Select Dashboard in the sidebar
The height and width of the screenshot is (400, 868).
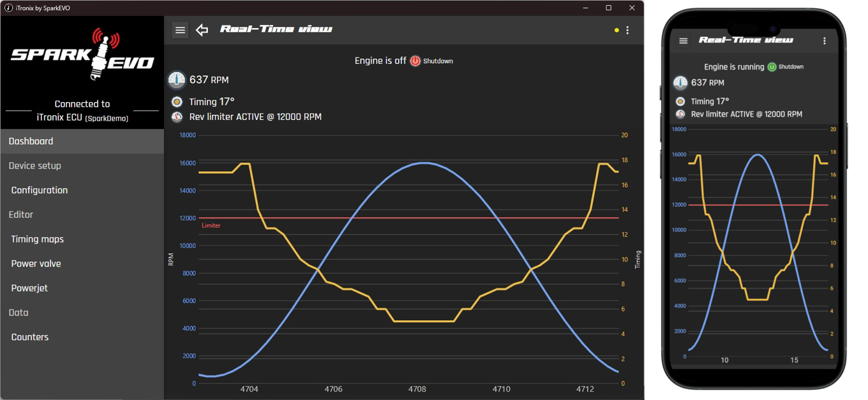tap(31, 141)
